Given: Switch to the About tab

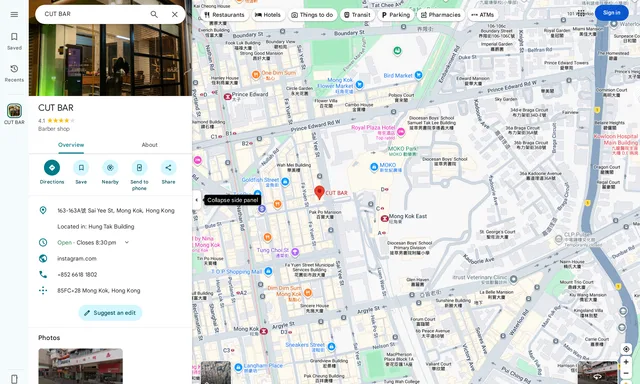Looking at the screenshot, I should click(149, 145).
